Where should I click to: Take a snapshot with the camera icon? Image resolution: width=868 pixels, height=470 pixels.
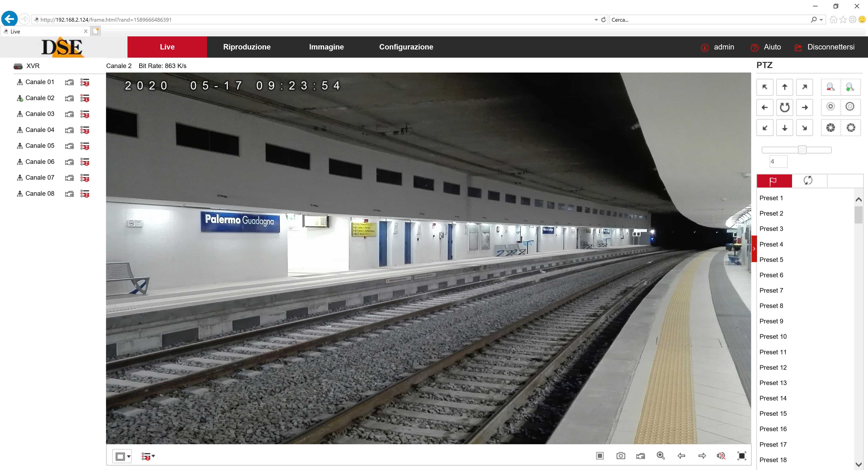(x=620, y=456)
